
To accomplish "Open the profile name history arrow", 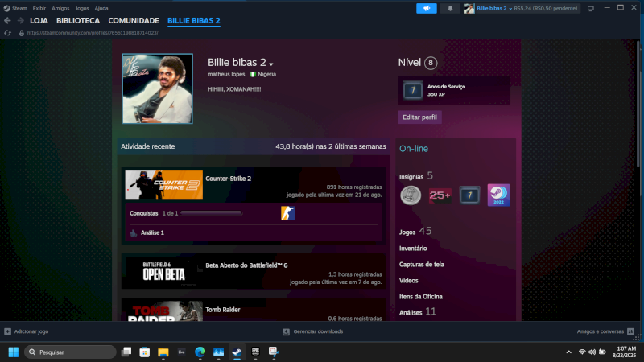I will (272, 64).
